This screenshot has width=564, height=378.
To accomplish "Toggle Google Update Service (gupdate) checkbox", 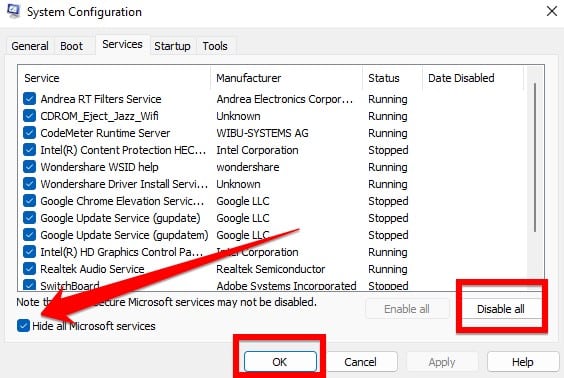I will 29,218.
